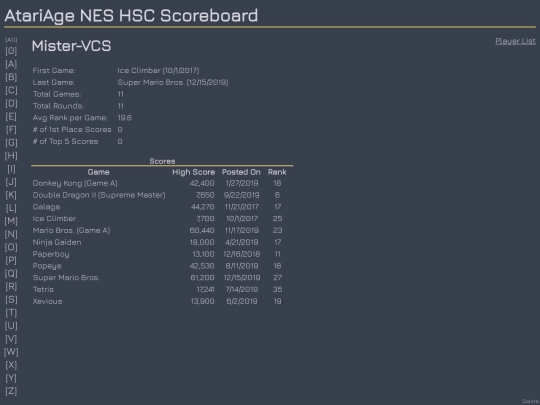Click the Game column header
540x405 pixels.
coord(98,172)
